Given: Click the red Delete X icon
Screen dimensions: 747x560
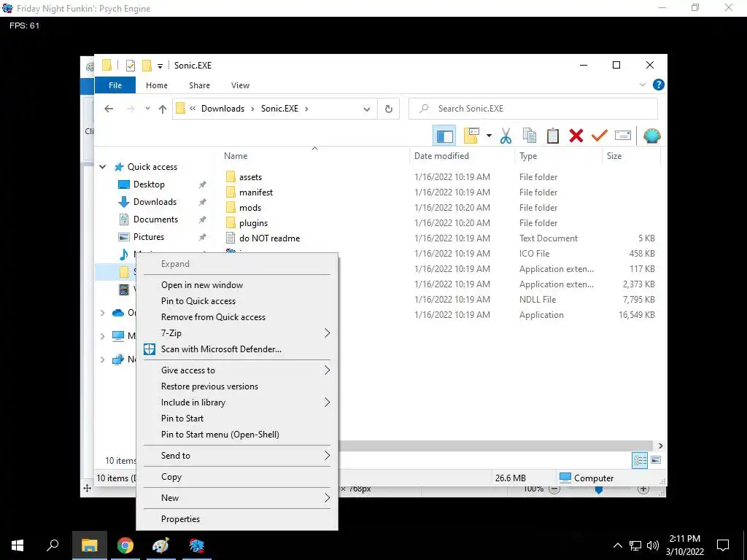Looking at the screenshot, I should tap(576, 136).
